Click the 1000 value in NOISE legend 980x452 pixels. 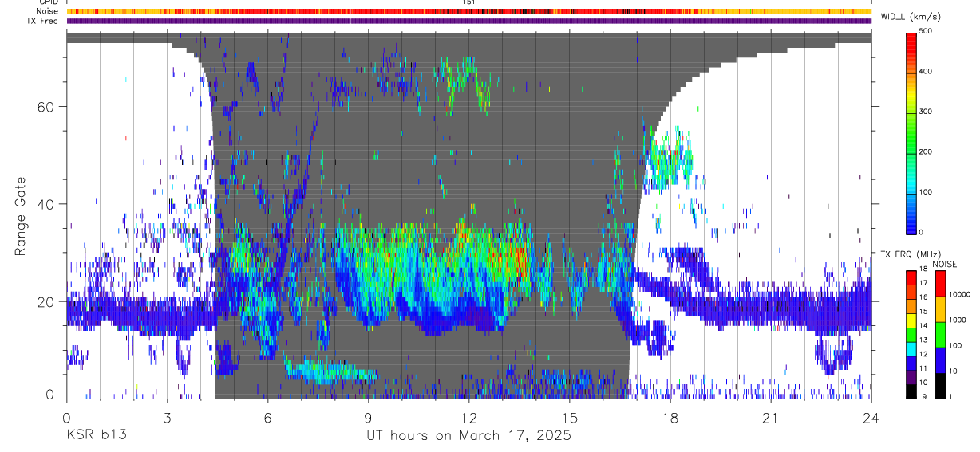pos(959,320)
